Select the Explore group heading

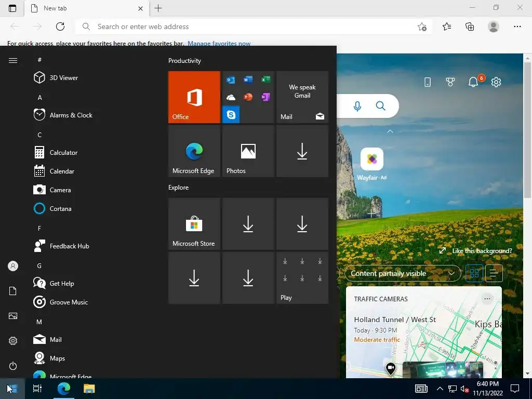(179, 188)
